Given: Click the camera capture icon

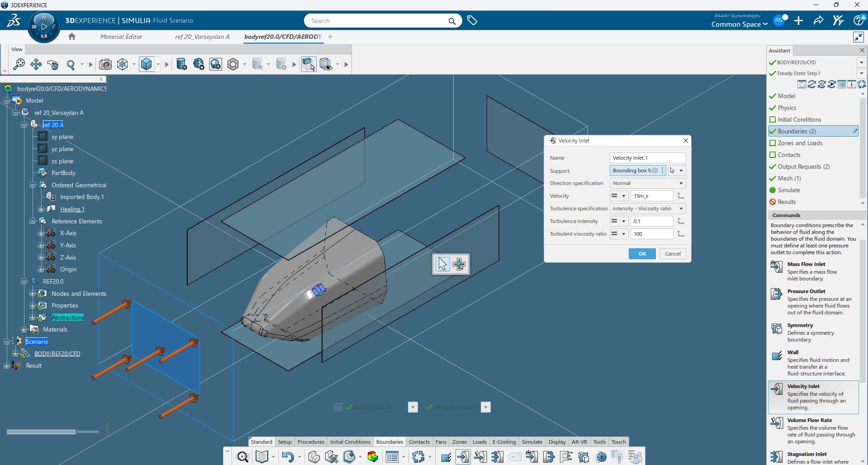Looking at the screenshot, I should click(x=105, y=64).
